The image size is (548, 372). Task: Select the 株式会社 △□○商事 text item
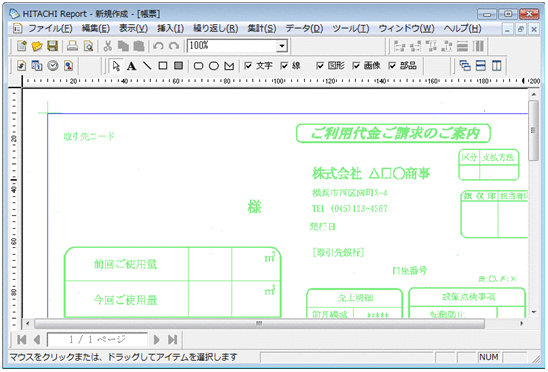pos(371,173)
